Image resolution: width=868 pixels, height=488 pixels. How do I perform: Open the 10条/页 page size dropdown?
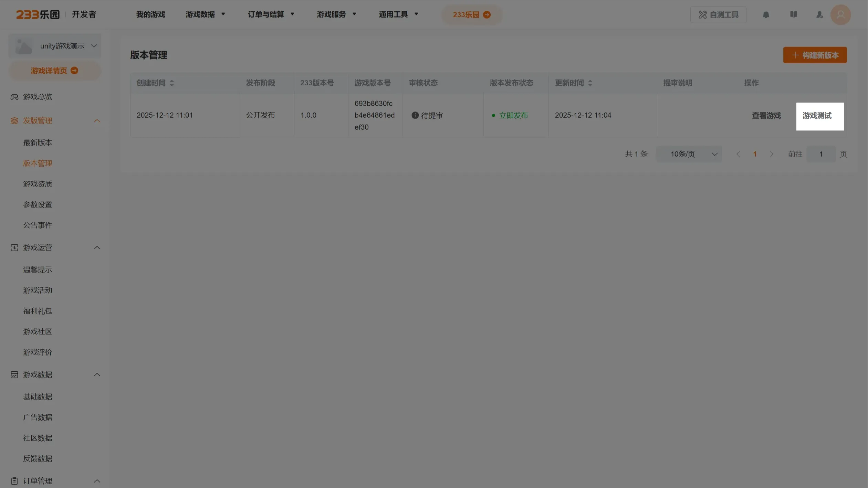pos(689,154)
